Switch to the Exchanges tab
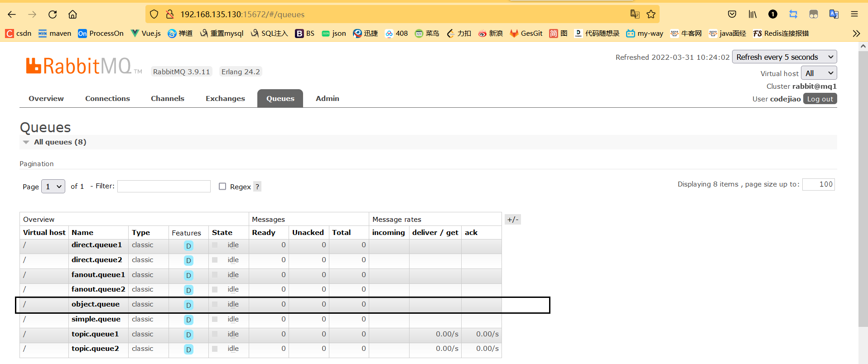868x364 pixels. (x=225, y=99)
